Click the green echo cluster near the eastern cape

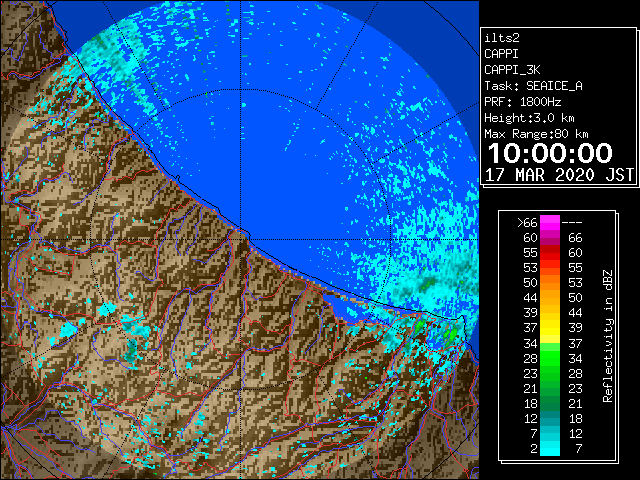click(x=450, y=336)
